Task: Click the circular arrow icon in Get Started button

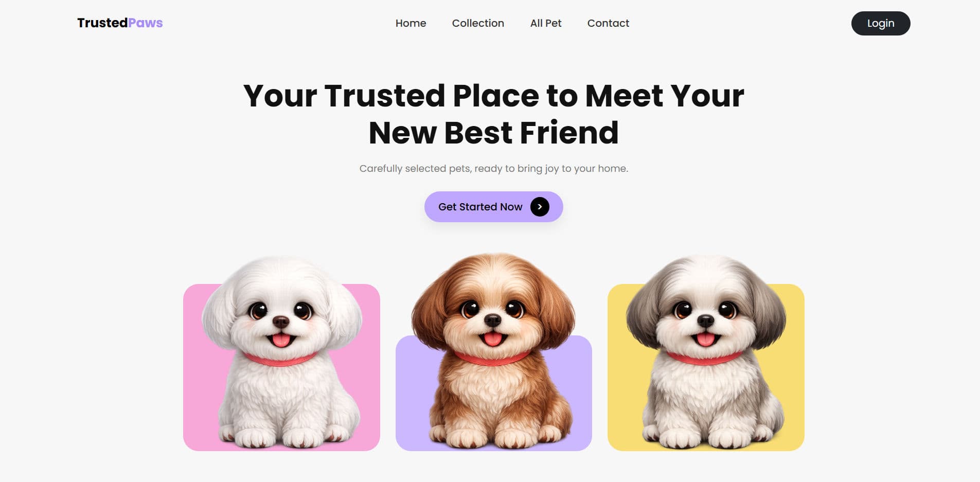Action: coord(540,207)
